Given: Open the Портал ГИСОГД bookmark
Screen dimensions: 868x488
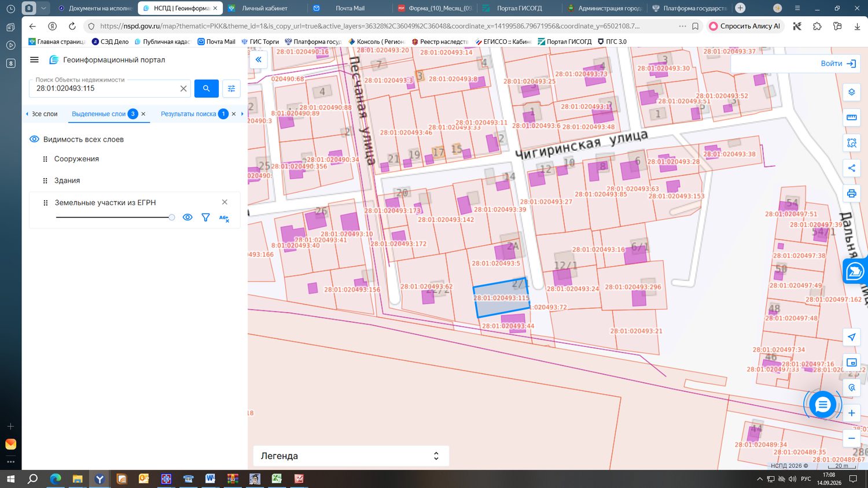Looking at the screenshot, I should [x=565, y=42].
